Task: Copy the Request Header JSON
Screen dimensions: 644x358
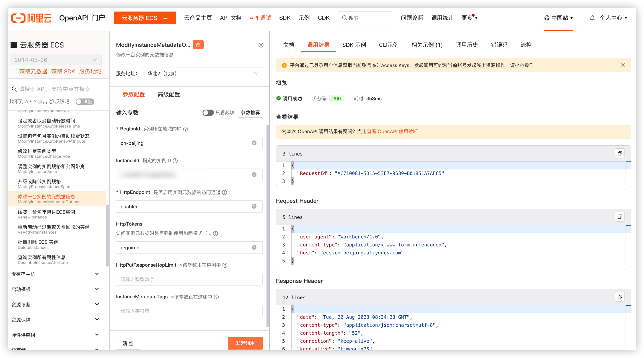Action: click(620, 217)
